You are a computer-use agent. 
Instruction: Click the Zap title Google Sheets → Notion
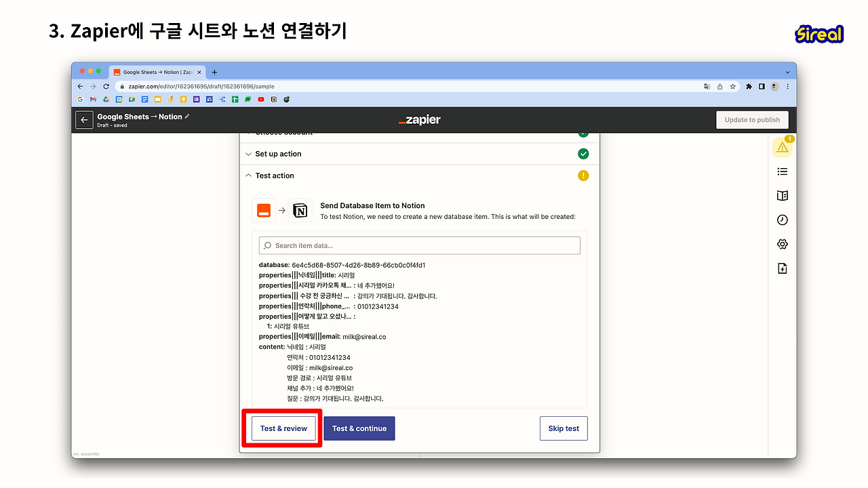(140, 117)
